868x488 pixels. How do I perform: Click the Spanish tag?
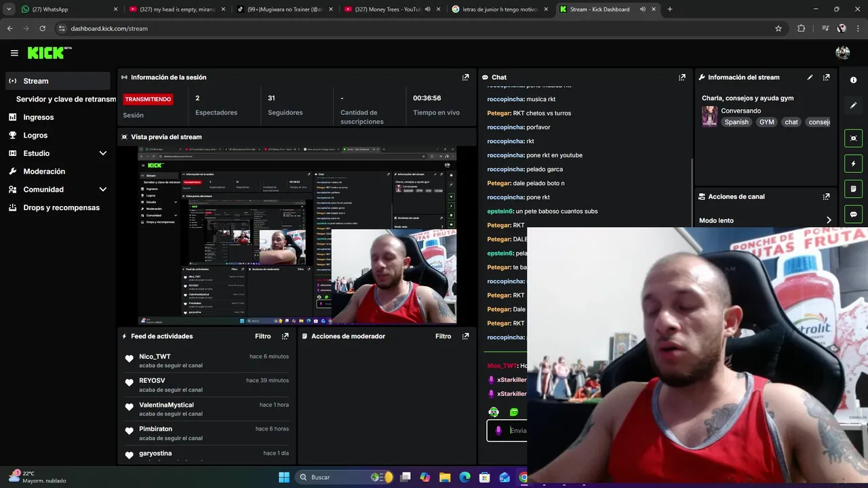pos(736,123)
